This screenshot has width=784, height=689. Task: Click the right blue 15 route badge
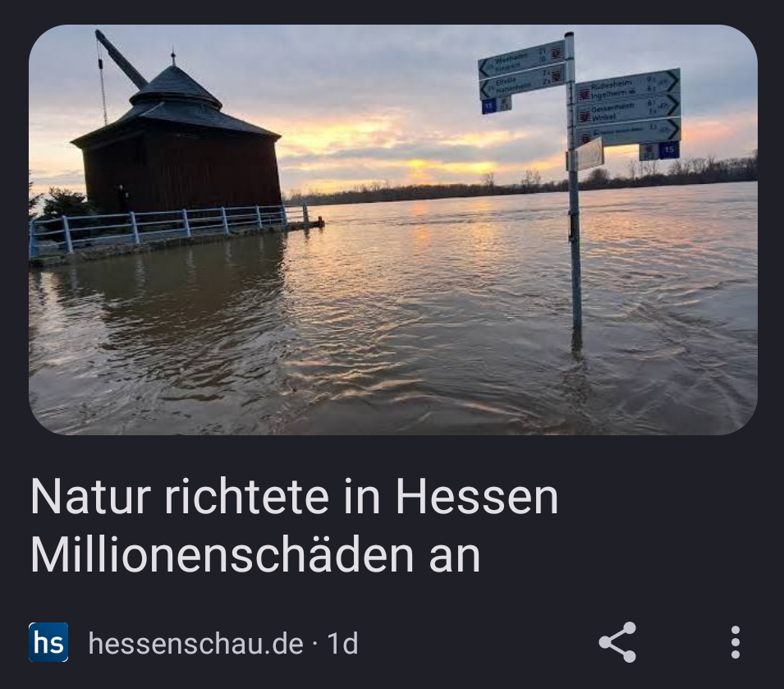tap(669, 150)
